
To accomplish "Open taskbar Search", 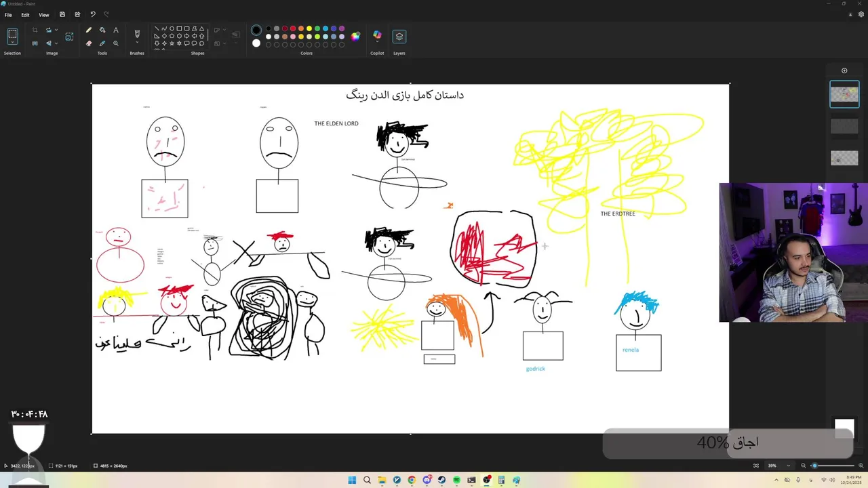I will [367, 480].
